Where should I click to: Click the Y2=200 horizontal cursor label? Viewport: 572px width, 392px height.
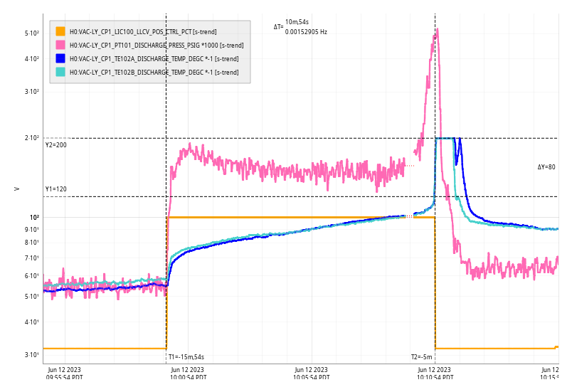pos(55,145)
